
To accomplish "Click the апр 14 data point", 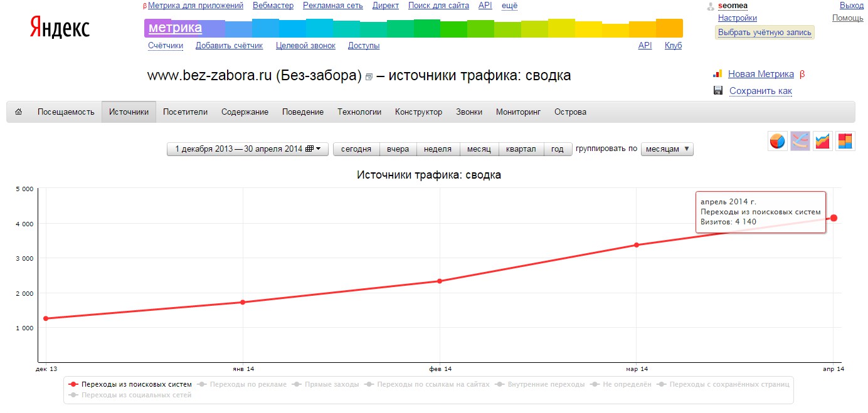I will (x=834, y=218).
